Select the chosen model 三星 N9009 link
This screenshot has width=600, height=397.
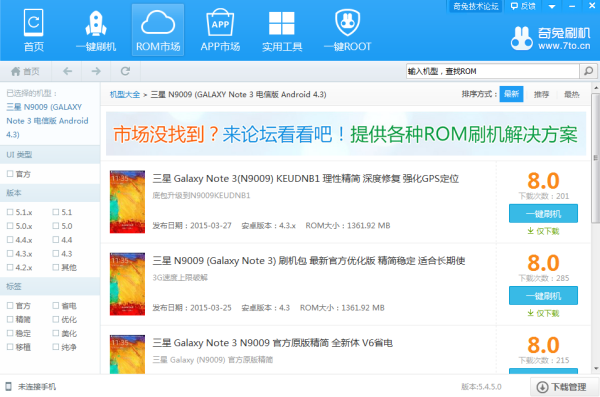click(47, 121)
